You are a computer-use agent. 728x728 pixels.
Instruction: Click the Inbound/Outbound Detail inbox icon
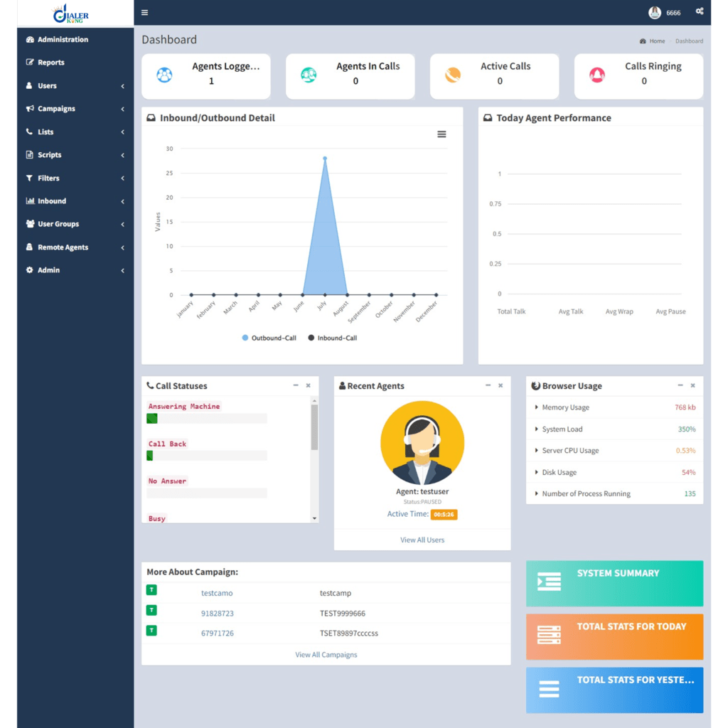point(151,118)
